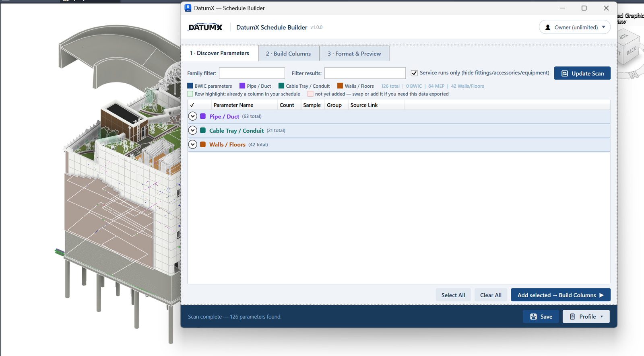644x356 pixels.
Task: Switch to Discover Parameters tab
Action: 220,53
